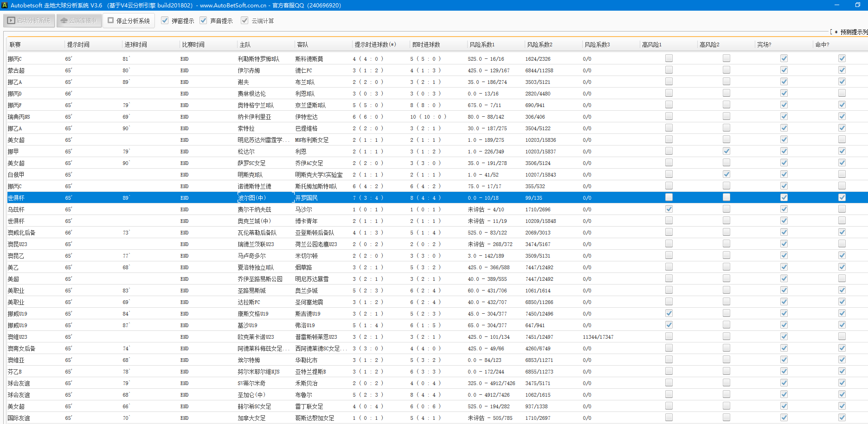Sort by the 联赛 column header
Image resolution: width=868 pixels, height=424 pixels.
[15, 44]
